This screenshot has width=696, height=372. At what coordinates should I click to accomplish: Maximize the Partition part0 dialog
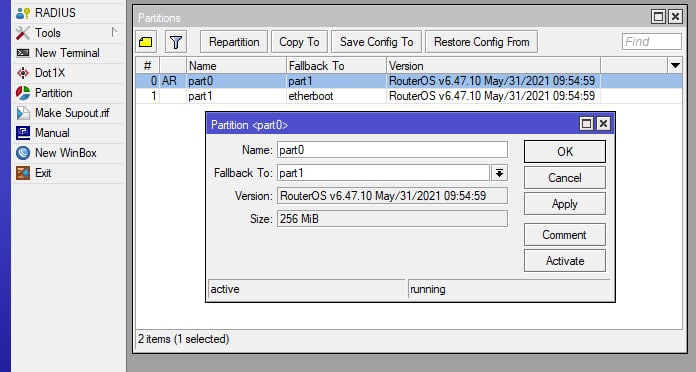pos(586,124)
